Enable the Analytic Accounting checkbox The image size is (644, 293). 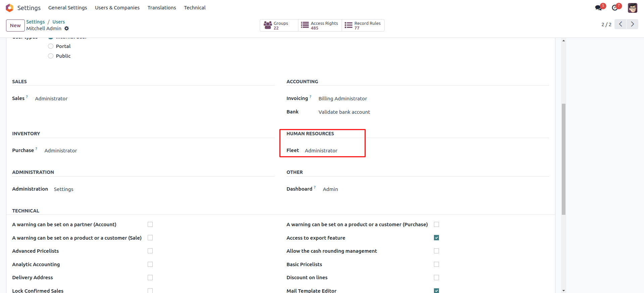[150, 264]
